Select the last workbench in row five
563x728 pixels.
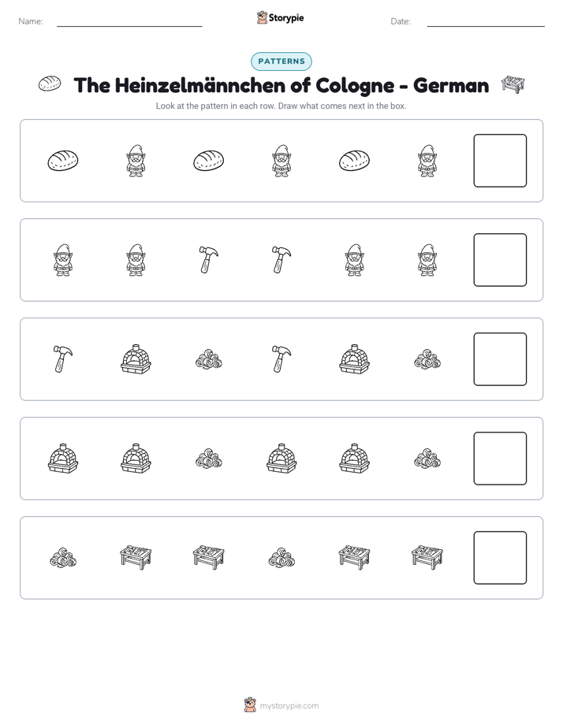[427, 557]
